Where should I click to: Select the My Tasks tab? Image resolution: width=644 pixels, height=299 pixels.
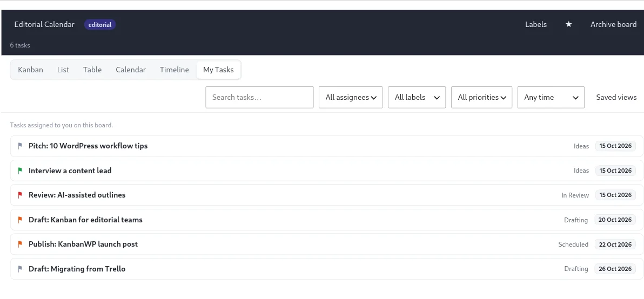click(x=218, y=70)
